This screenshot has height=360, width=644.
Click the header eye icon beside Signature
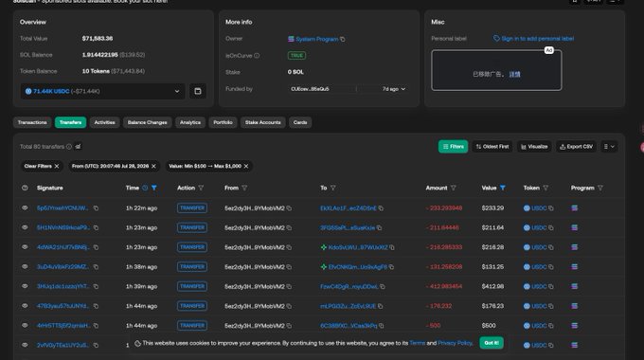coord(25,188)
